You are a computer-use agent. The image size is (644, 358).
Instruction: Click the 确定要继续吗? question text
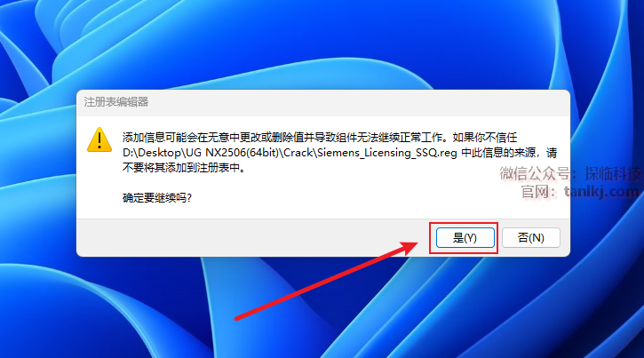click(157, 198)
